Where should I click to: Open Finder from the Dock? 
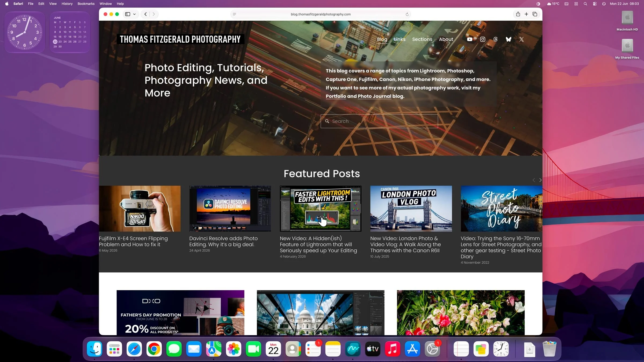point(94,349)
